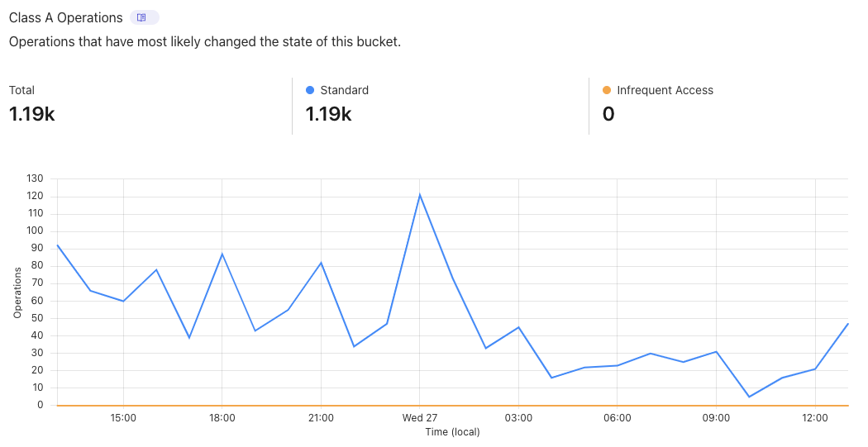This screenshot has height=447, width=868.
Task: Click the Standard legend label
Action: (x=344, y=90)
